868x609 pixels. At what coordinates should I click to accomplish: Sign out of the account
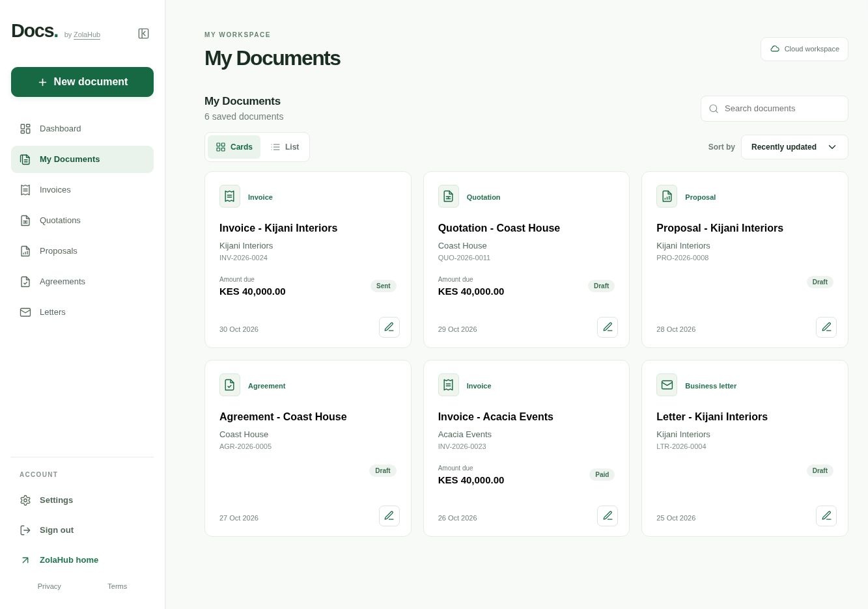coord(82,530)
